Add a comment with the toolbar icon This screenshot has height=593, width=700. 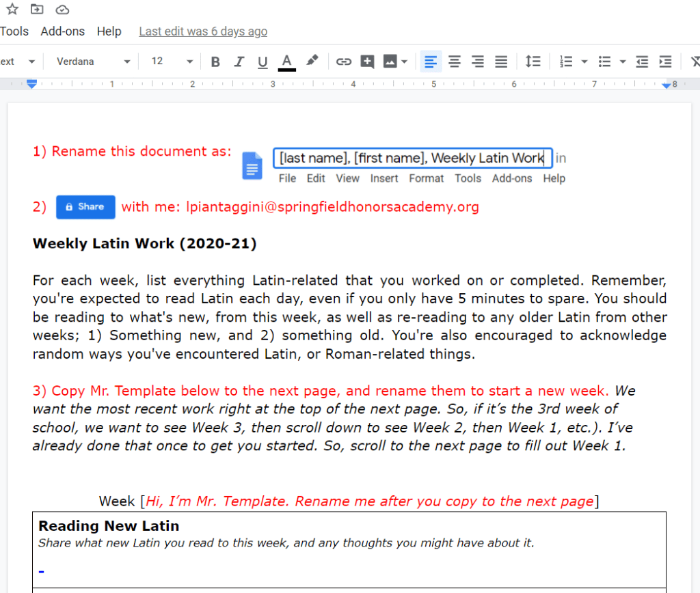click(x=367, y=61)
